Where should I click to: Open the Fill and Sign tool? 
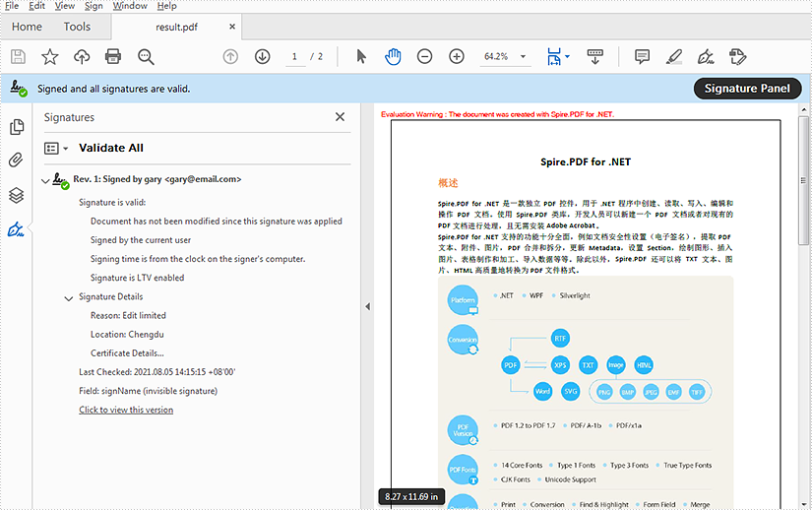706,56
